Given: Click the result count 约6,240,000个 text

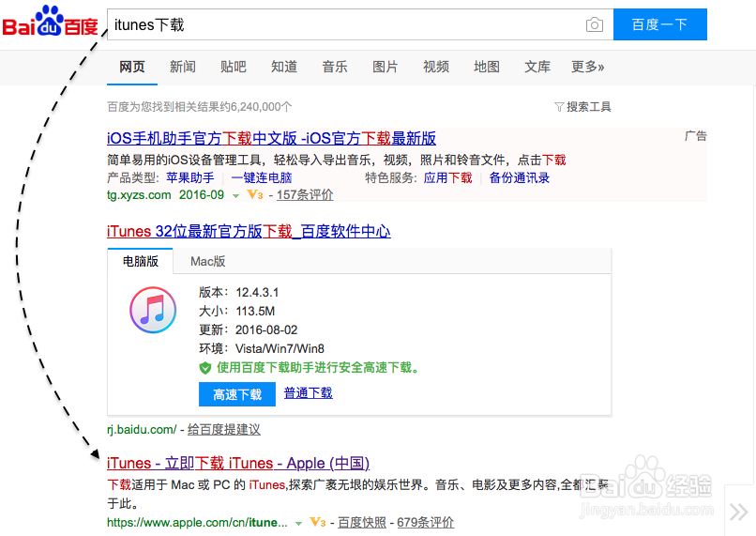Looking at the screenshot, I should pos(256,107).
